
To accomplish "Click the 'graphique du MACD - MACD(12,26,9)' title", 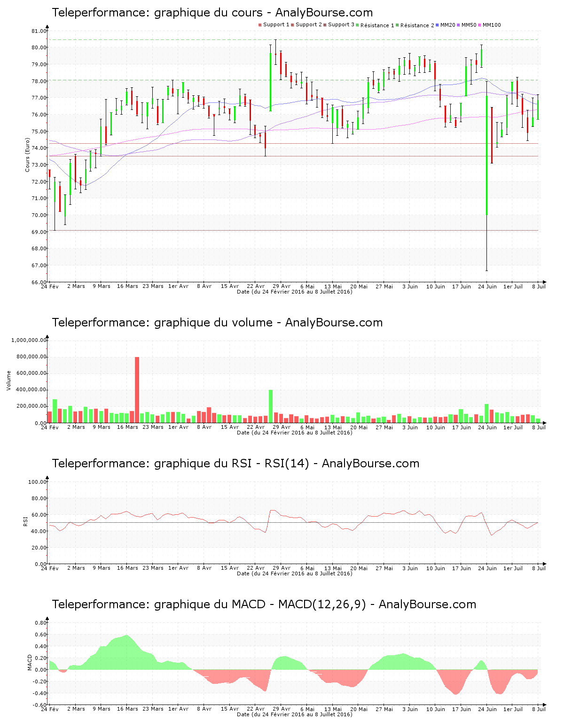I will (264, 604).
